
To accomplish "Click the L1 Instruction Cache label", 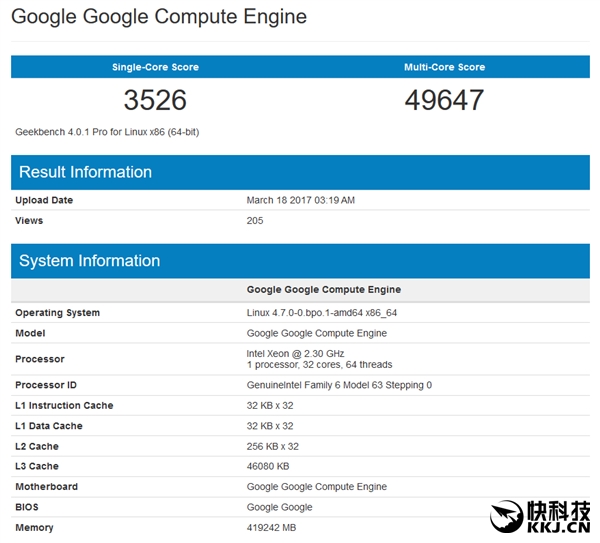I will pyautogui.click(x=64, y=406).
